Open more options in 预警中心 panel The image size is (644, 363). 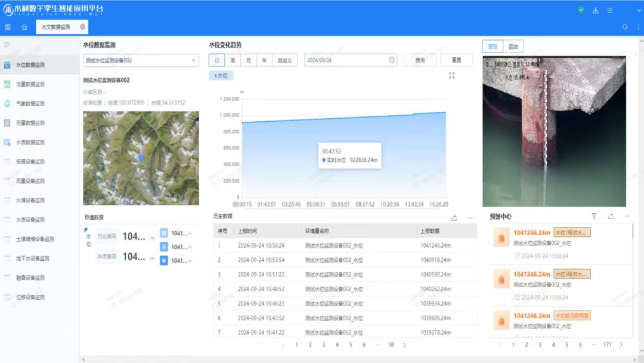[626, 216]
